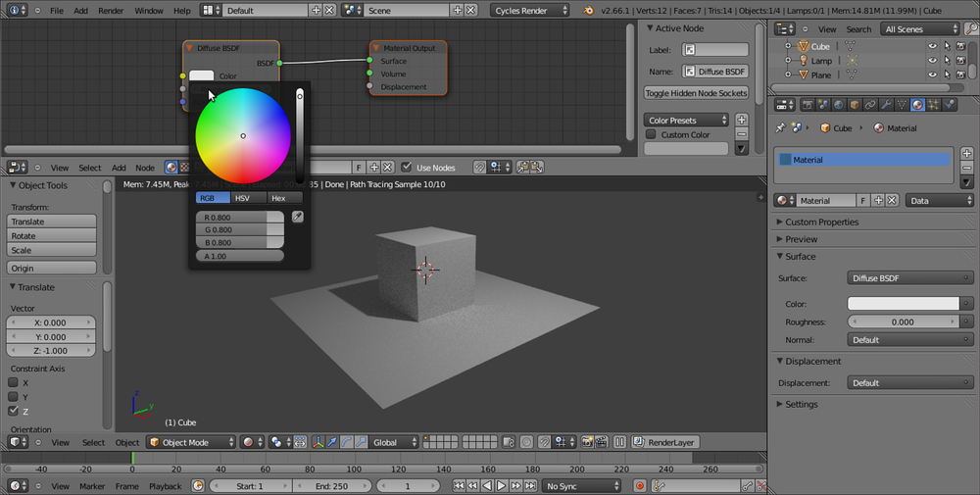Hide the Lamp object via eye icon
Screen dimensions: 980x495
pos(932,61)
